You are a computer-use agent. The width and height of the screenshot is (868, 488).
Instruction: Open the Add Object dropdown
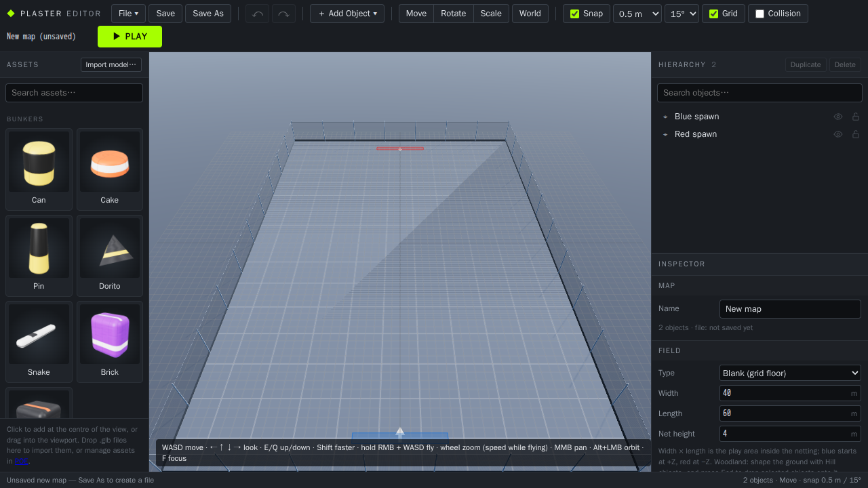click(x=347, y=14)
